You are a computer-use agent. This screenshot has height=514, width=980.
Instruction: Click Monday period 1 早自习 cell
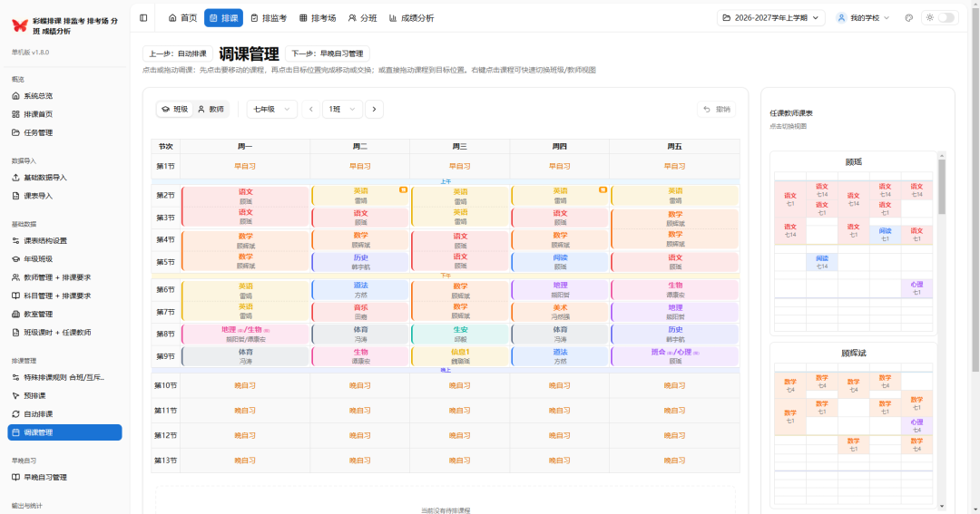tap(245, 166)
